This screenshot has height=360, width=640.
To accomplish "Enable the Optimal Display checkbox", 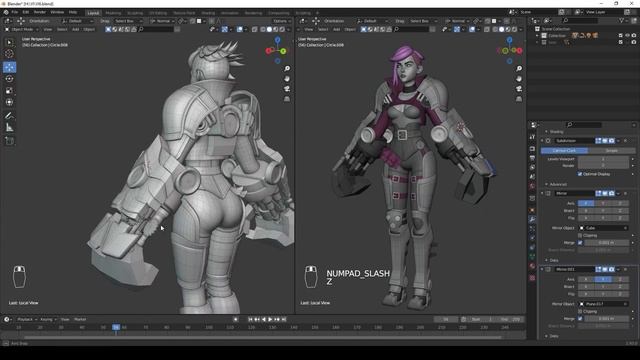I will [x=580, y=174].
